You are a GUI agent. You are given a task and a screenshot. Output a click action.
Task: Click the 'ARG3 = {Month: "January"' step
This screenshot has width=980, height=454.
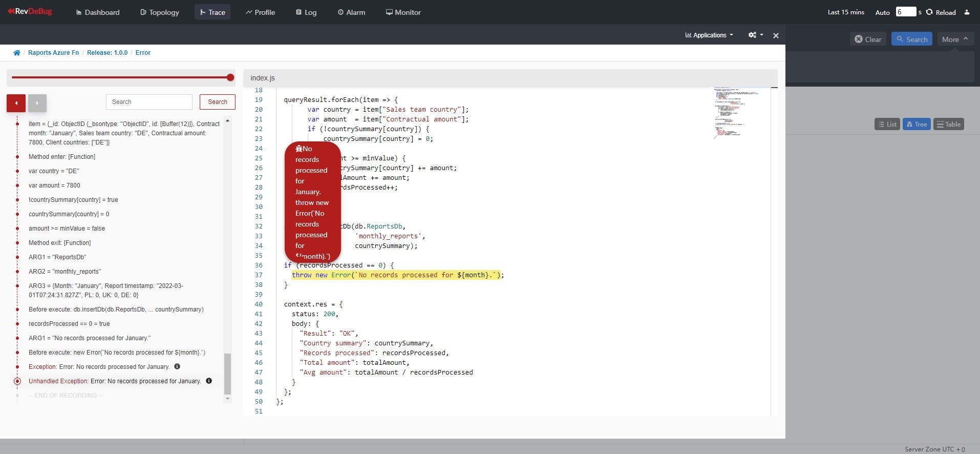(x=106, y=291)
